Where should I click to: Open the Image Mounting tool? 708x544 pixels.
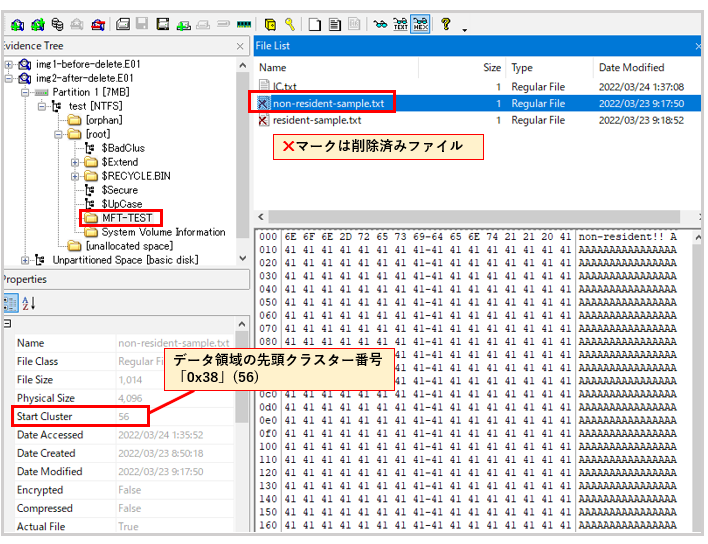pyautogui.click(x=57, y=24)
